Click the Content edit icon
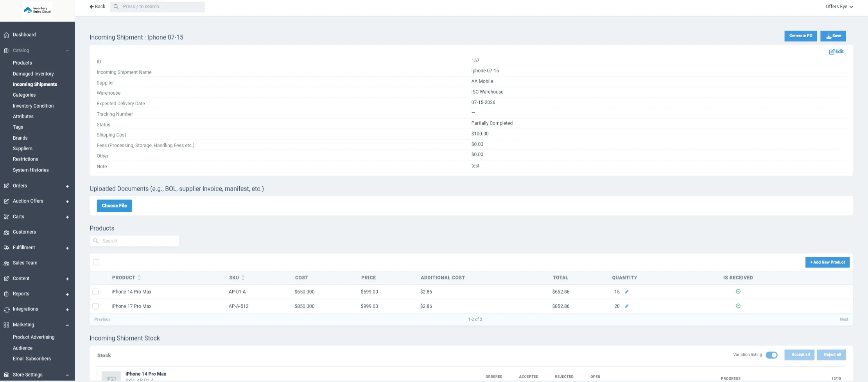 [x=6, y=279]
